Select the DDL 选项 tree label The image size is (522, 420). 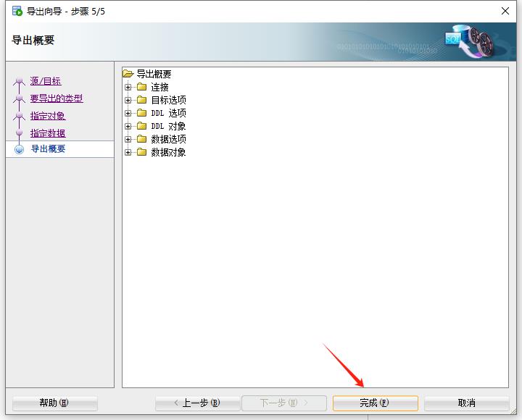168,113
